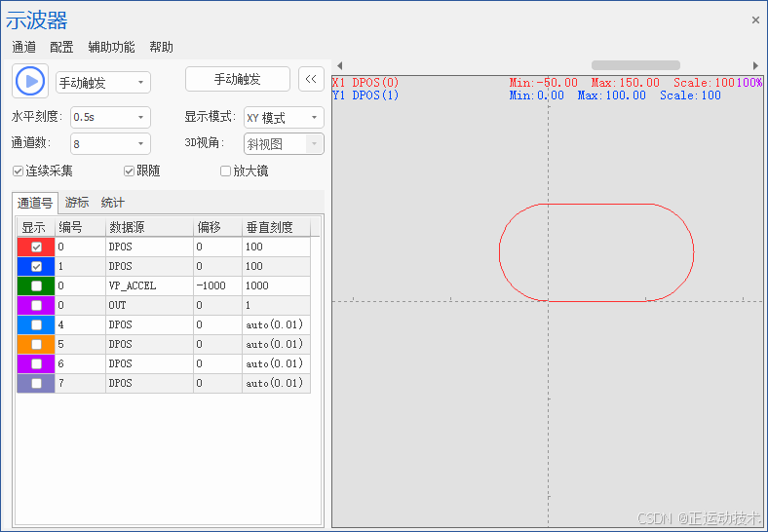This screenshot has height=532, width=768.
Task: Click the slate swatch of DPOS 7 row
Action: (36, 383)
